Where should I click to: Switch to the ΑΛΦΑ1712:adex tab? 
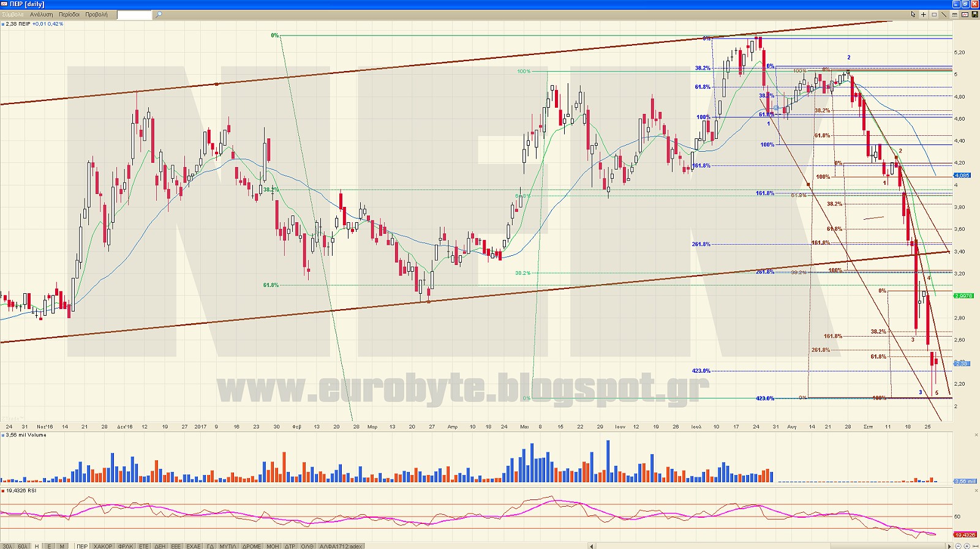click(341, 546)
